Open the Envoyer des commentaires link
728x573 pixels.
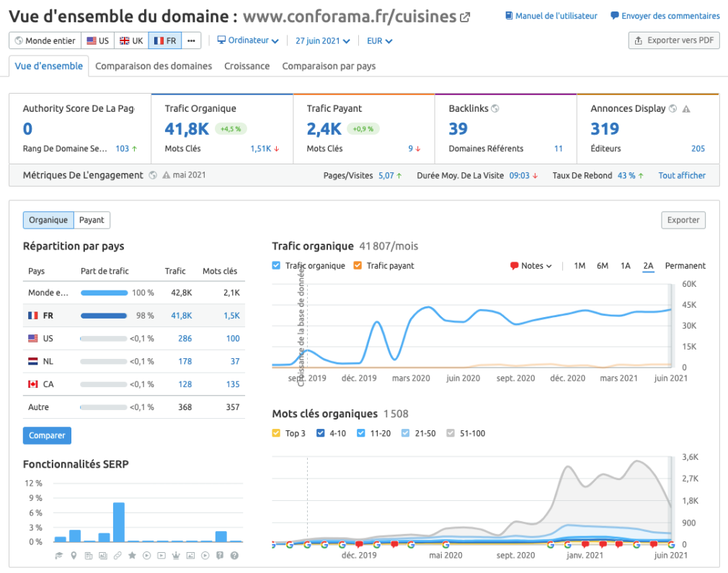click(665, 16)
